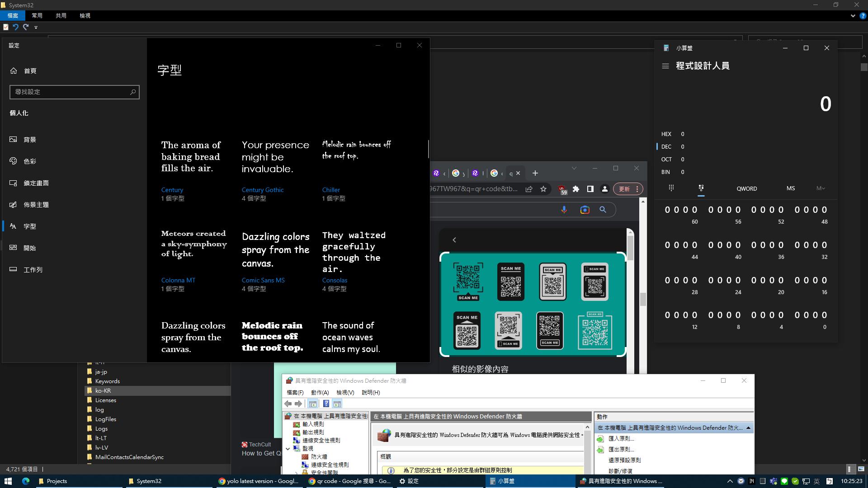Collapse the 監視 tree node in Firewall
868x488 pixels.
tap(288, 449)
